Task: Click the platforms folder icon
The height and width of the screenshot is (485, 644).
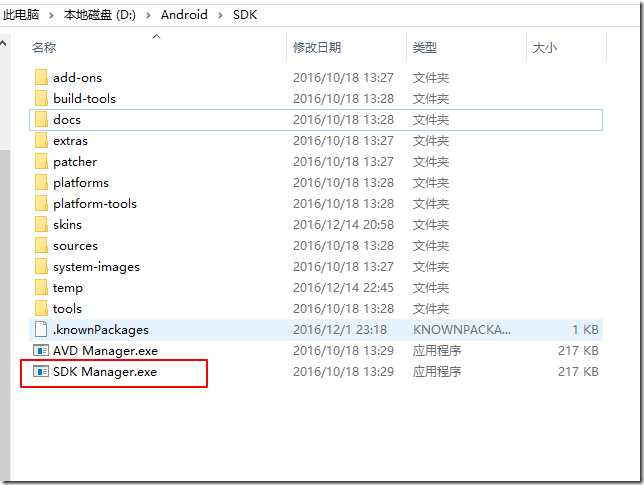Action: [x=41, y=182]
